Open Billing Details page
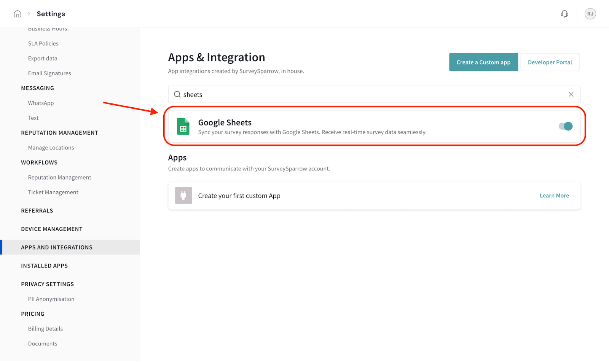 click(x=45, y=329)
